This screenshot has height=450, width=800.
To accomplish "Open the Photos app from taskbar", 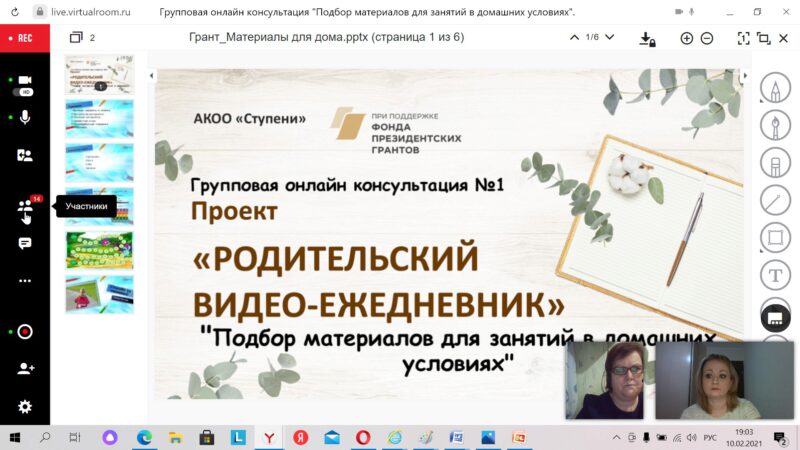I will [488, 437].
